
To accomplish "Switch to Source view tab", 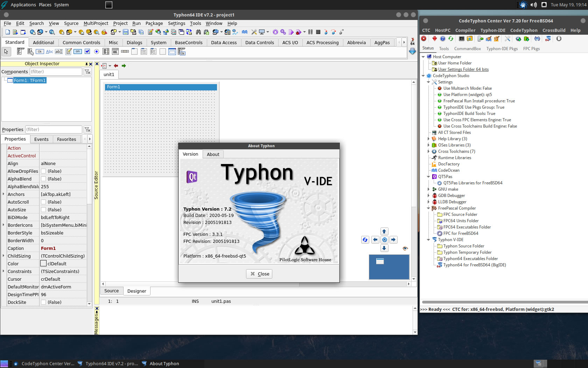I will pos(111,291).
